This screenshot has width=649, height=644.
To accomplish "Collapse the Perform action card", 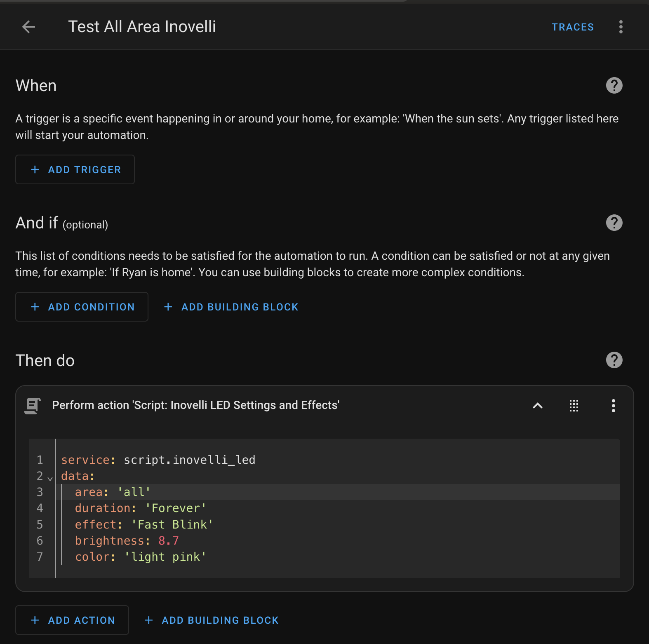I will click(x=537, y=406).
